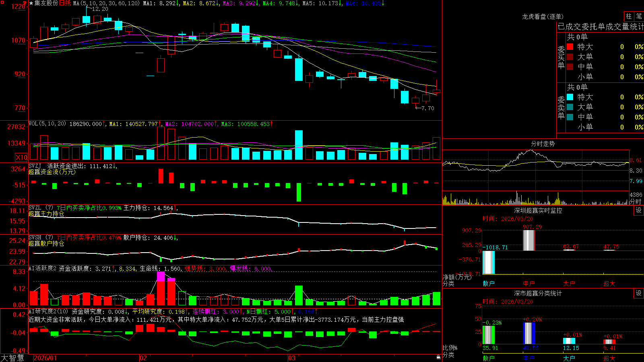This screenshot has height=362, width=644.
Task: Click the lock icon at chart bottom-right
Action: [438, 357]
